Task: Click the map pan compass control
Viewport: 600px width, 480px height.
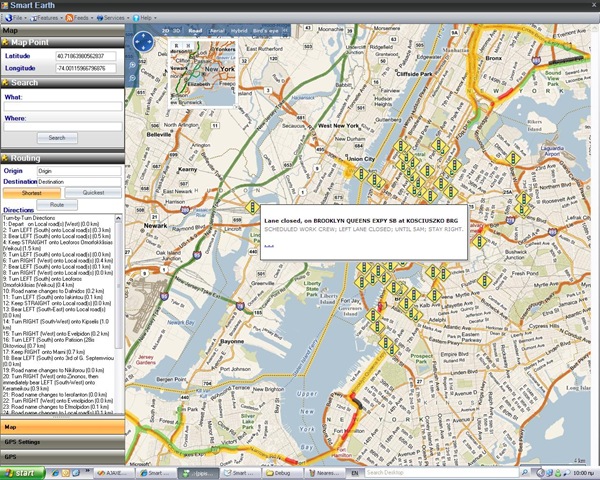Action: tap(143, 42)
